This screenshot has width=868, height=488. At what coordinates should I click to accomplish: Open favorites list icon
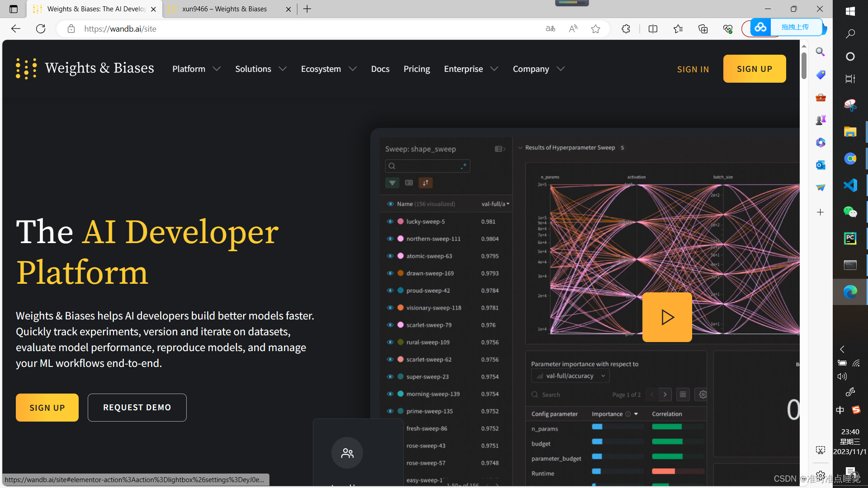tap(678, 29)
